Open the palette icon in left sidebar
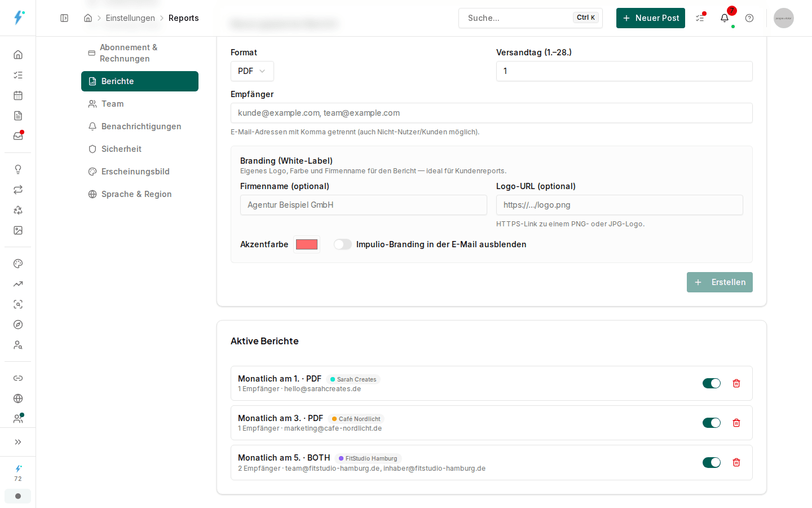 [18, 264]
